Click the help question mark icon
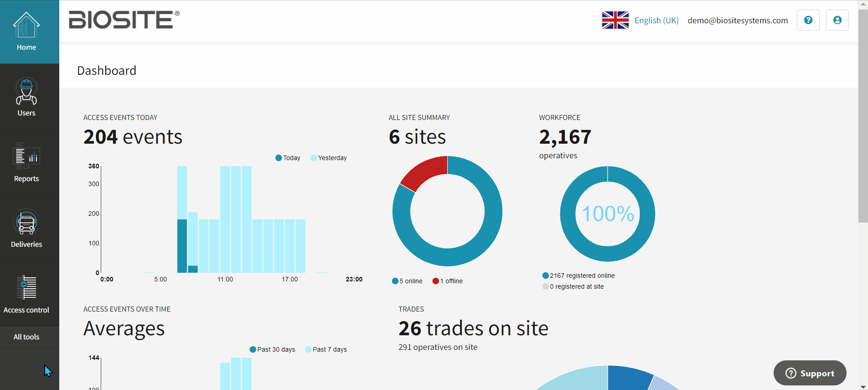This screenshot has width=868, height=390. pyautogui.click(x=808, y=20)
